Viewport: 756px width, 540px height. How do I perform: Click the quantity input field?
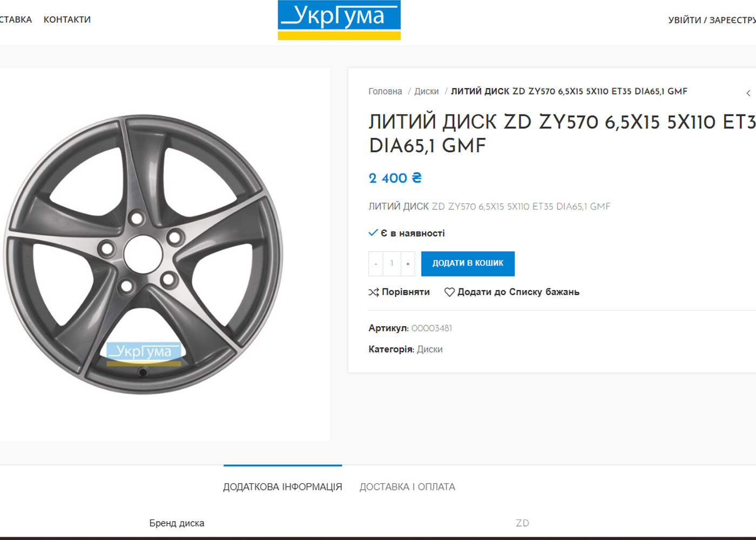click(392, 264)
